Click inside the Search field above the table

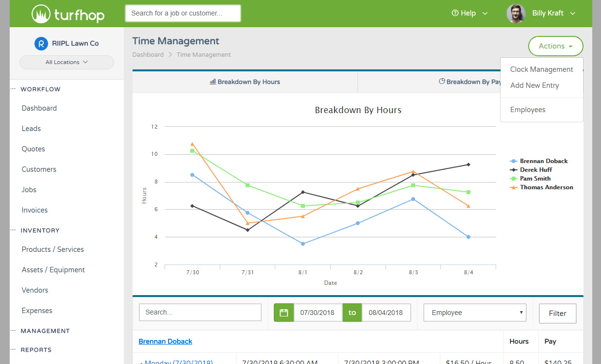click(x=200, y=313)
